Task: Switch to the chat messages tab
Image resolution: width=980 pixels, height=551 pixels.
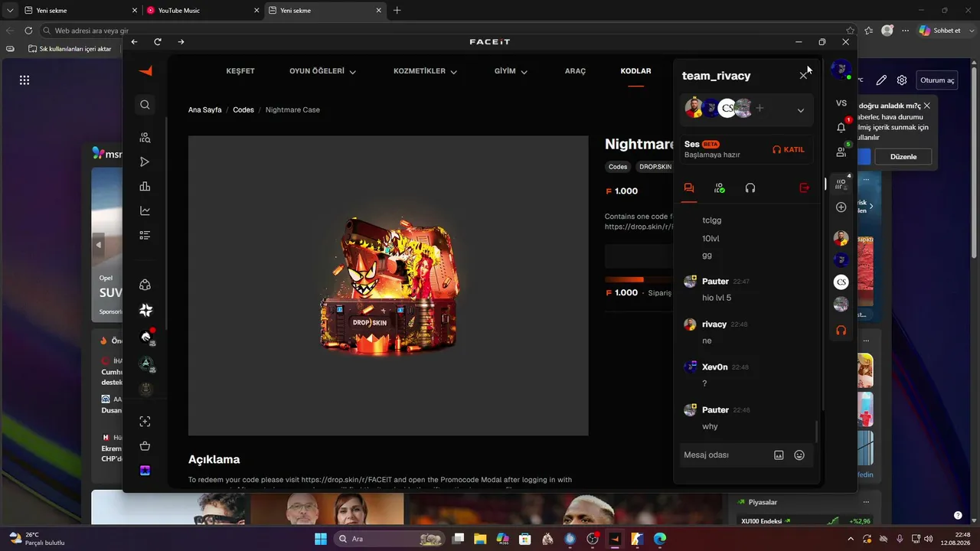Action: (689, 188)
